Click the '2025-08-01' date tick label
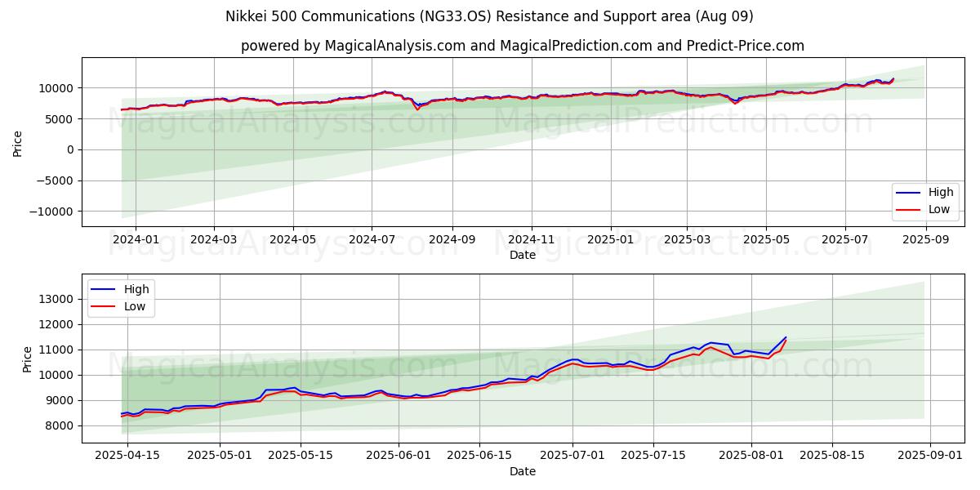Screen dimensions: 980x490 (x=750, y=457)
